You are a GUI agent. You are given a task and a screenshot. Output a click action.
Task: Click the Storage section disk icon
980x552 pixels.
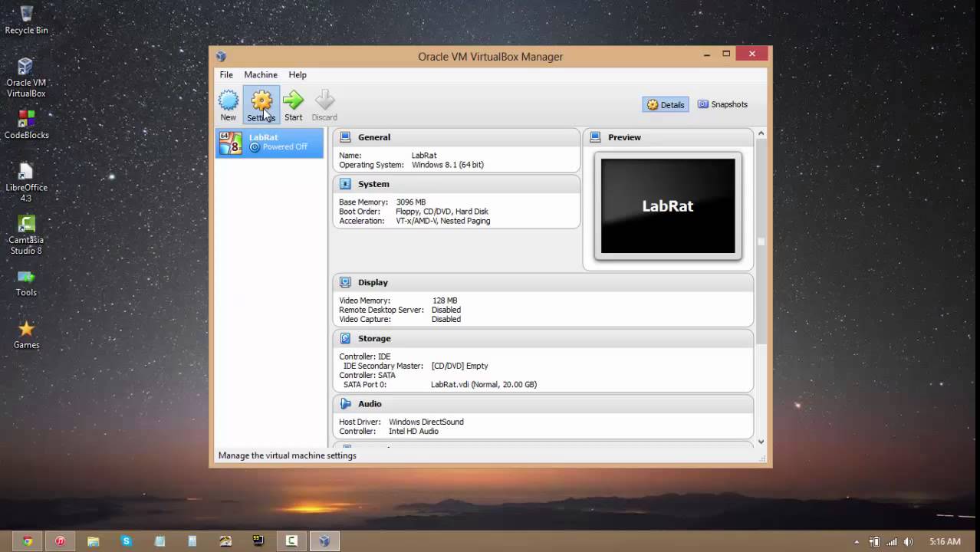345,338
